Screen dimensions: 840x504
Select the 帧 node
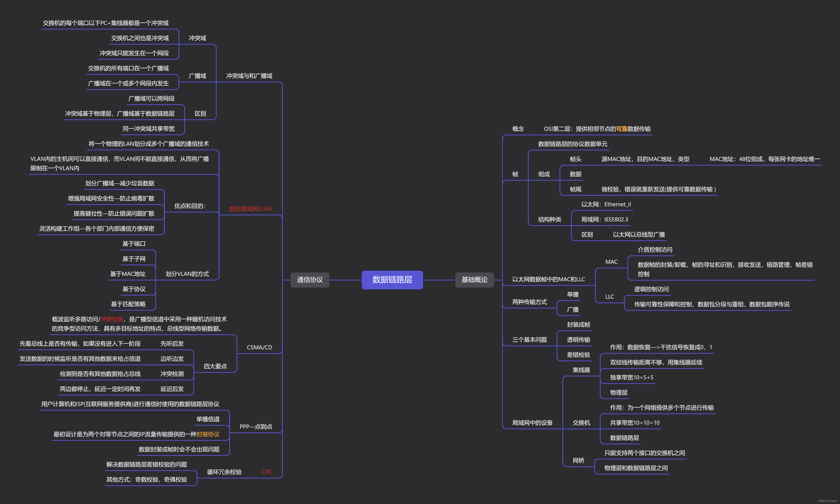point(515,174)
